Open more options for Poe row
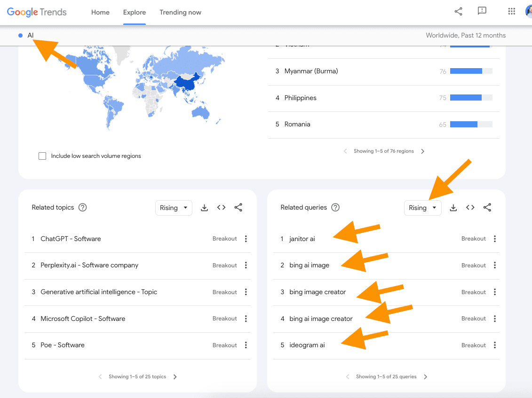This screenshot has width=532, height=398. click(x=246, y=345)
